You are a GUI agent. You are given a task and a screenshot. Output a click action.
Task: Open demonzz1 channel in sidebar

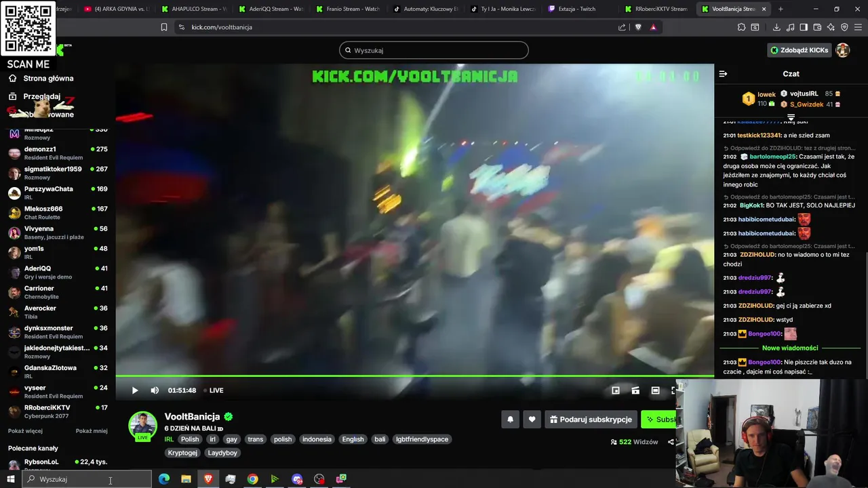pos(58,153)
